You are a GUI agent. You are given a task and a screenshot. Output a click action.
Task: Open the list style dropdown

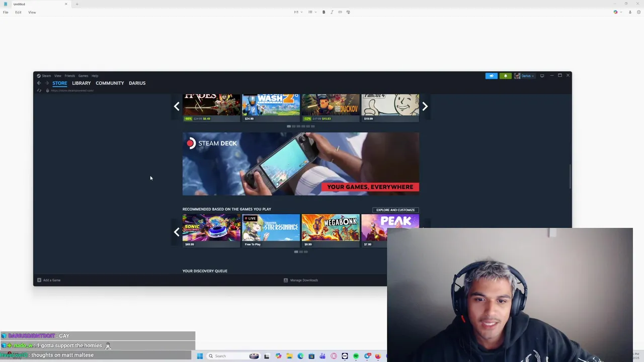[312, 12]
